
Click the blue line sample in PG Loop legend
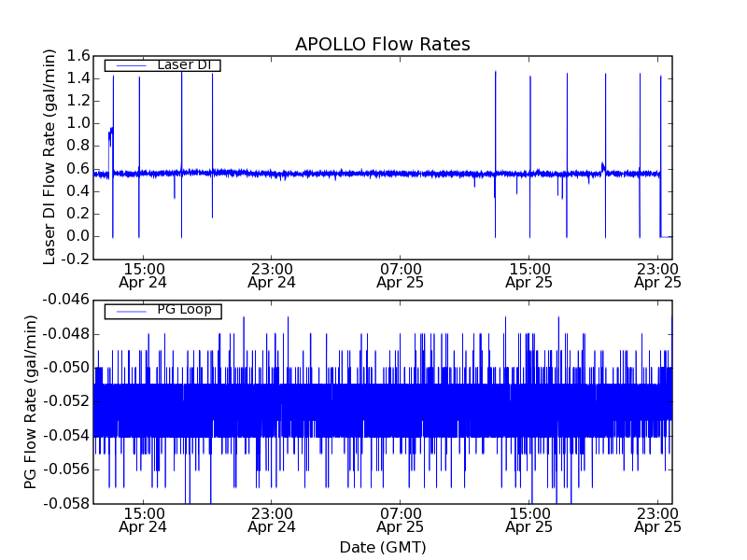click(x=125, y=311)
